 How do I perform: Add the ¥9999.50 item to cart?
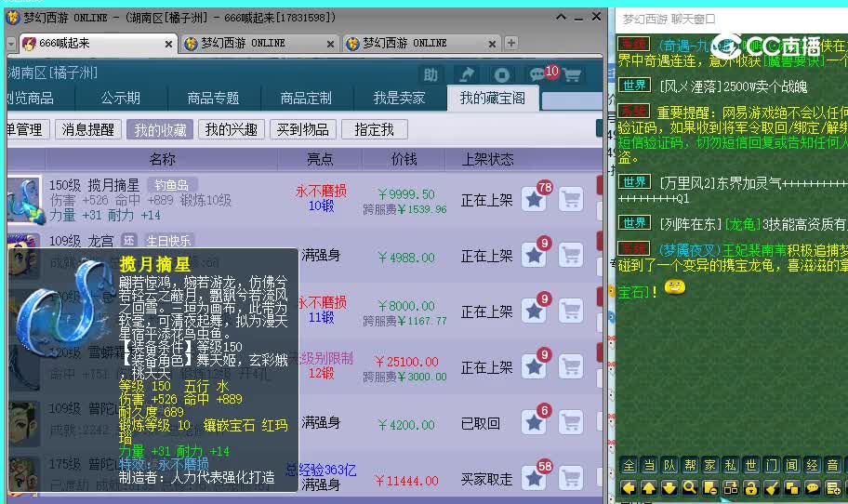tap(571, 200)
